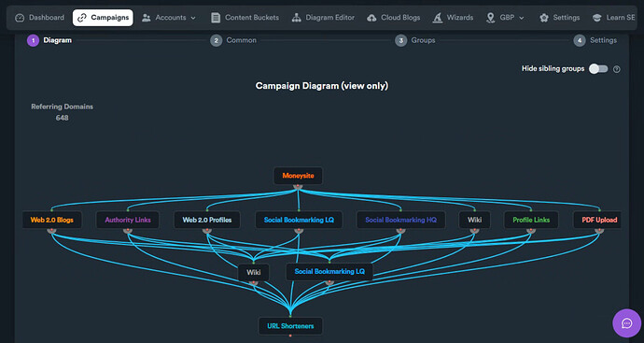Image resolution: width=644 pixels, height=343 pixels.
Task: Go to step 4 Settings
Action: pos(595,40)
